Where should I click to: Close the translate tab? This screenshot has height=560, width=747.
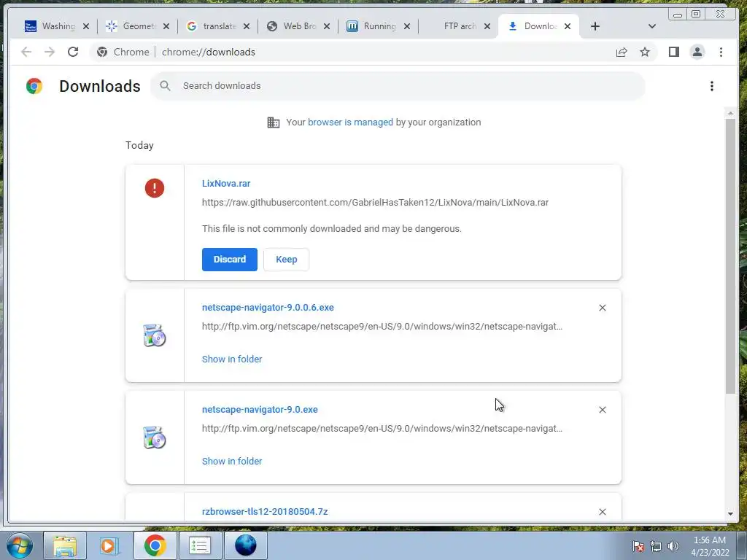(247, 26)
